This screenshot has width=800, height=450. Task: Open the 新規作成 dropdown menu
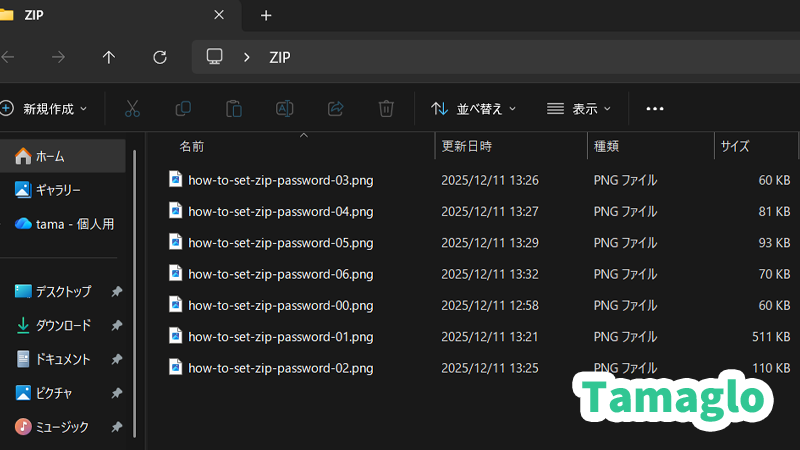pyautogui.click(x=45, y=108)
